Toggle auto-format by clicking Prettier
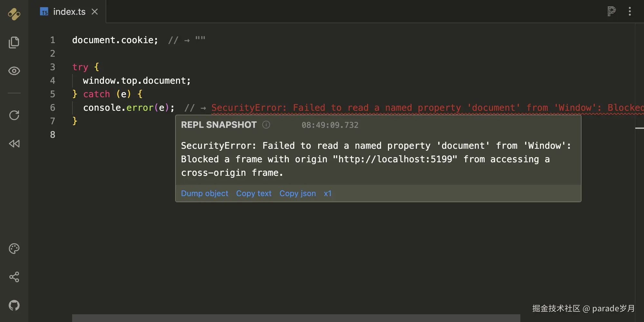 coord(611,11)
